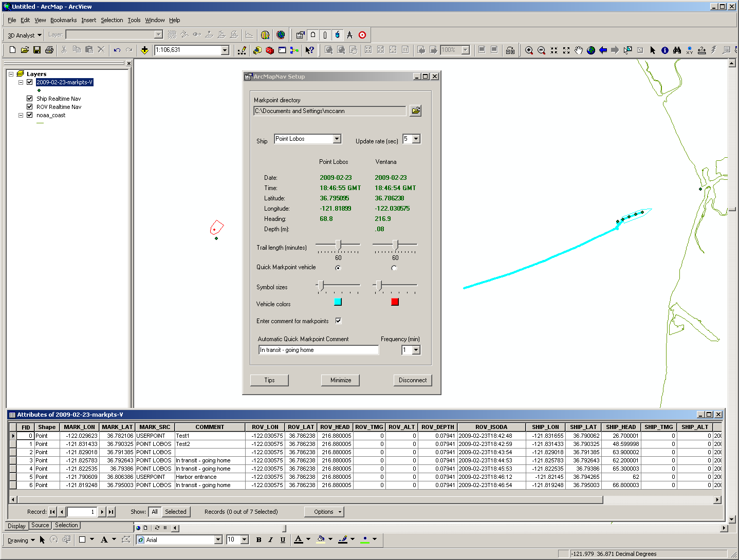Activate the Identify info tool
Image resolution: width=739 pixels, height=560 pixels.
[665, 50]
